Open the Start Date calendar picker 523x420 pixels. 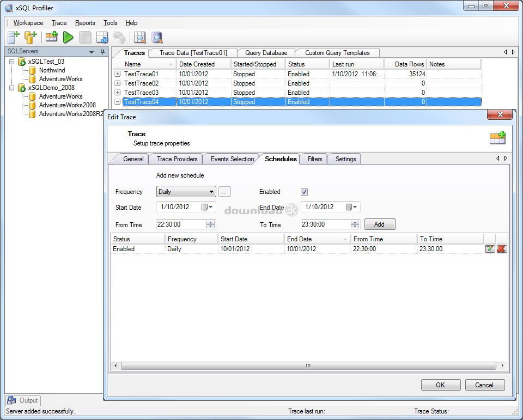click(x=207, y=207)
